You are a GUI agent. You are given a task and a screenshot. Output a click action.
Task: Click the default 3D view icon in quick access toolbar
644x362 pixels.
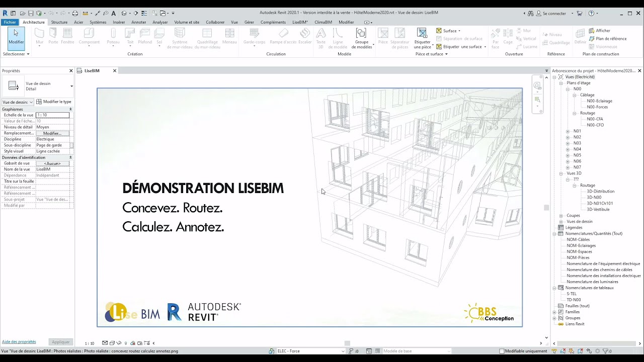(124, 13)
